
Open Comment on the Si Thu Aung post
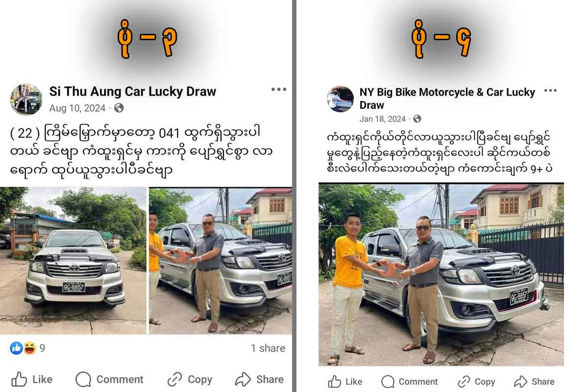[x=109, y=379]
